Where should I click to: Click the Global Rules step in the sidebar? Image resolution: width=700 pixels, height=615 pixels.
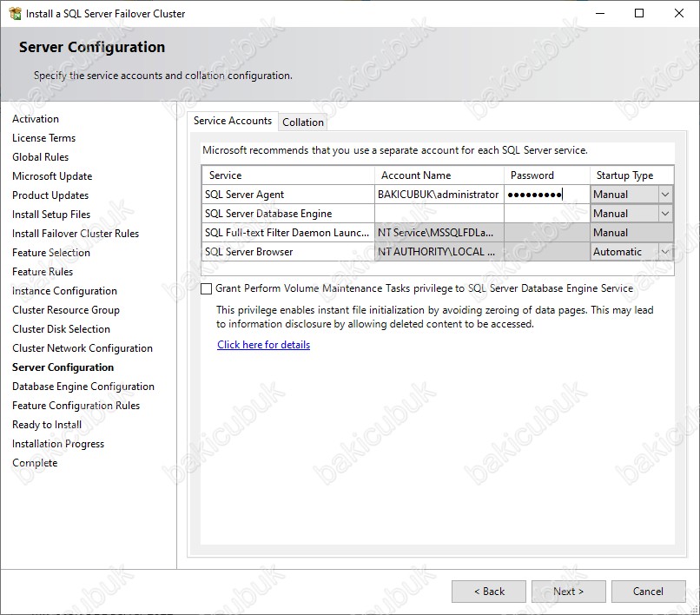tap(41, 157)
